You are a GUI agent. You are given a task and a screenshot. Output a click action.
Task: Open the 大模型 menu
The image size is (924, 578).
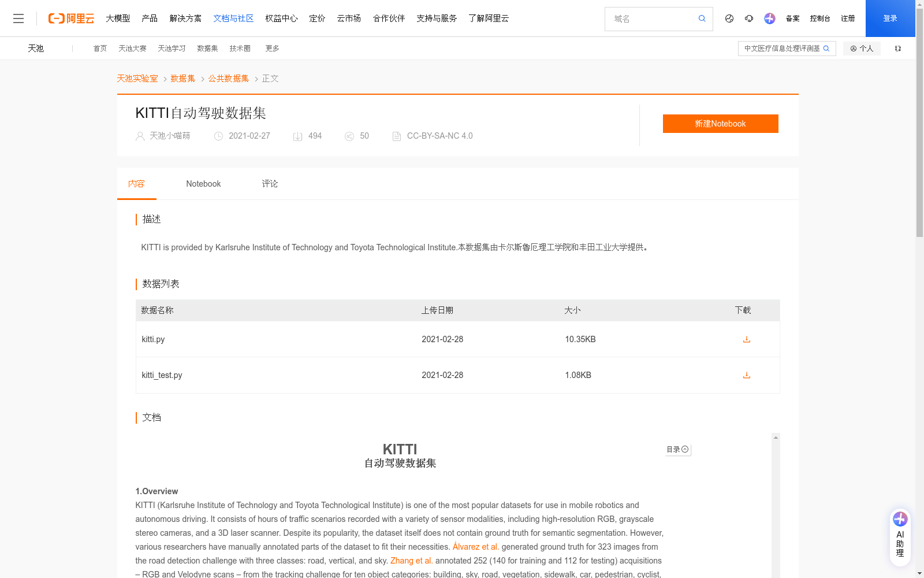118,18
